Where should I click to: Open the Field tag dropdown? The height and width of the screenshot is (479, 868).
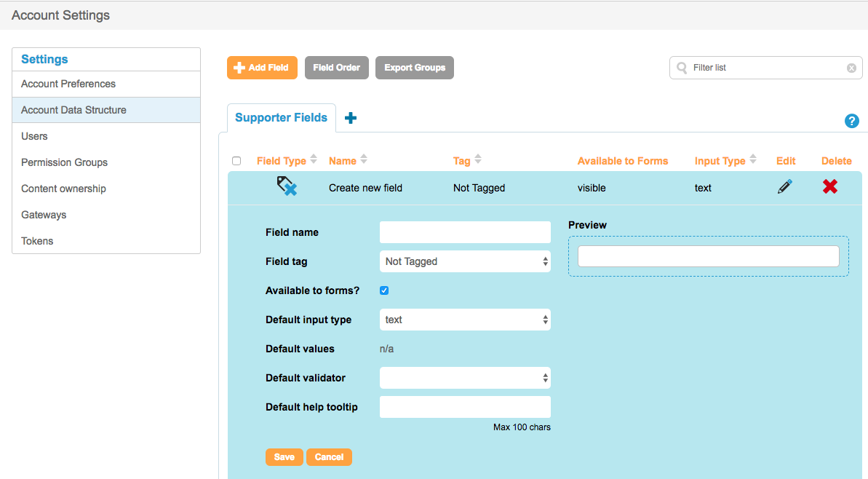tap(465, 261)
